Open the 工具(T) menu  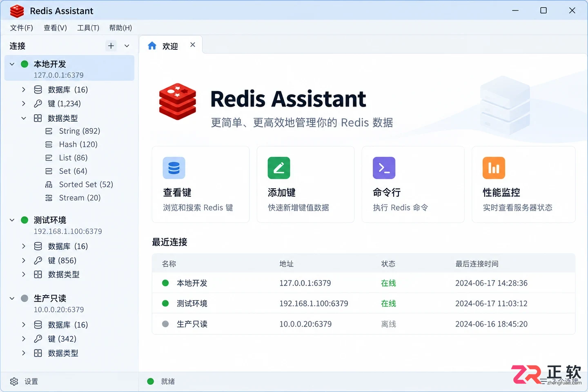[88, 28]
